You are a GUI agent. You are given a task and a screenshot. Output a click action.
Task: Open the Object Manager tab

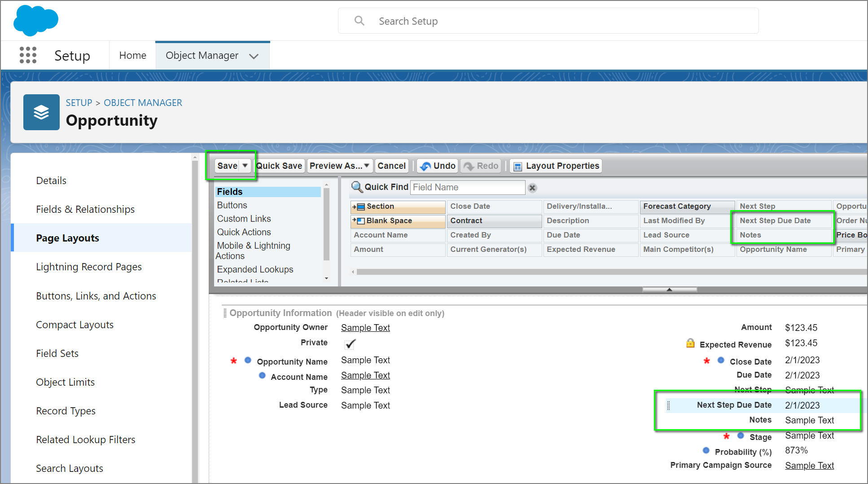point(202,55)
